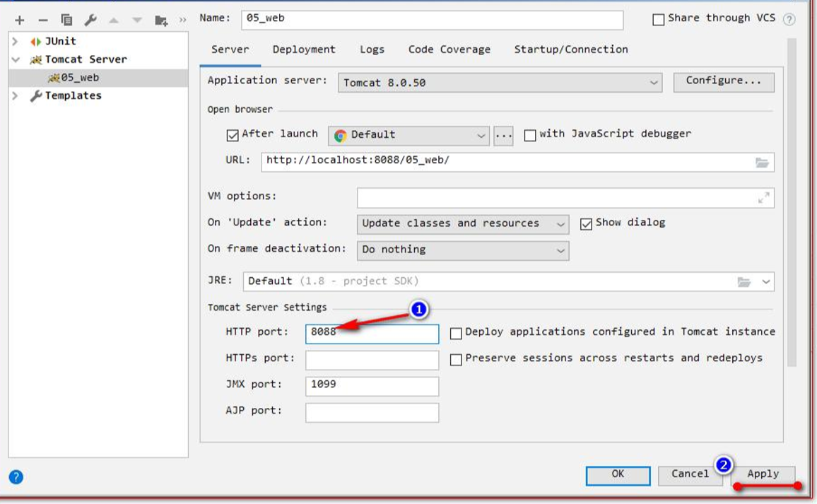Switch to the Server tab
Screen dimensions: 817x504
pos(230,49)
